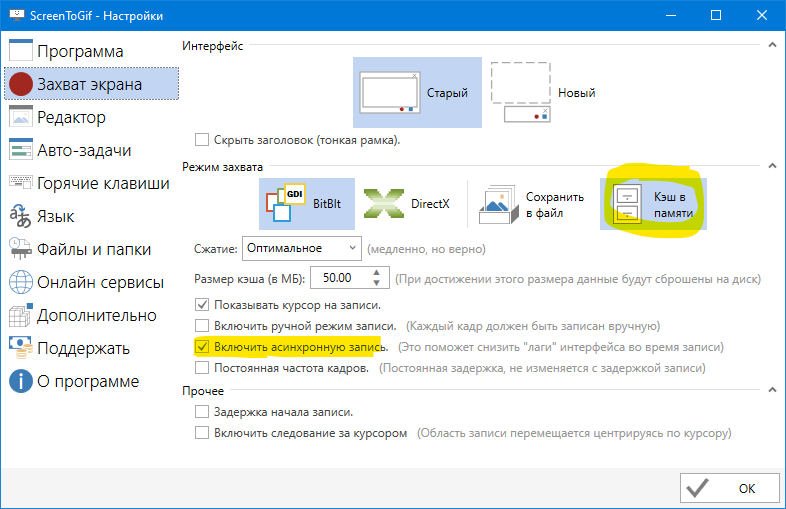Toggle Скрыть заголовок checkbox

[202, 139]
